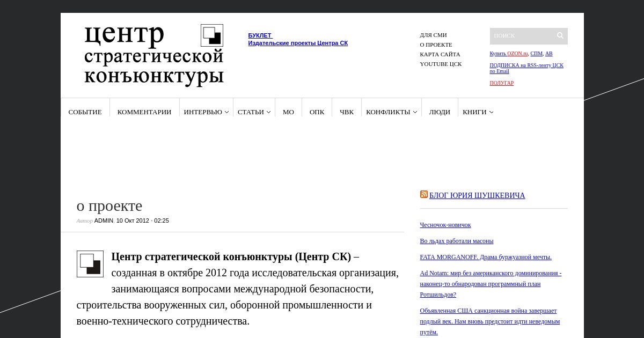Click the RSS feed icon near the blog heading
Image resolution: width=644 pixels, height=338 pixels.
click(x=423, y=194)
